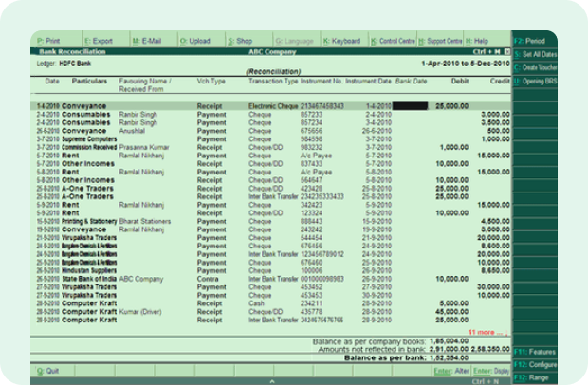Select the Computer Kraft Cash receipt 234211
This screenshot has width=588, height=385.
pyautogui.click(x=270, y=303)
